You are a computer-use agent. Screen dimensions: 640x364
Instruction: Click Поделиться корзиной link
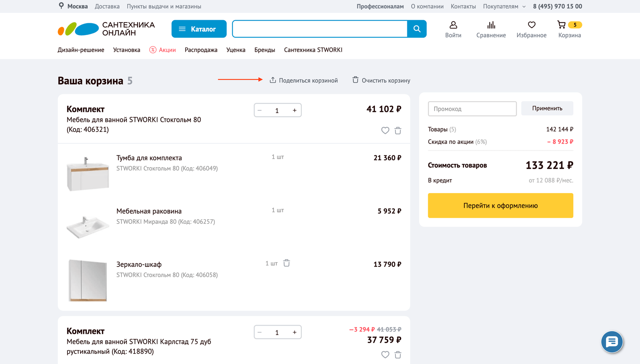click(x=304, y=80)
